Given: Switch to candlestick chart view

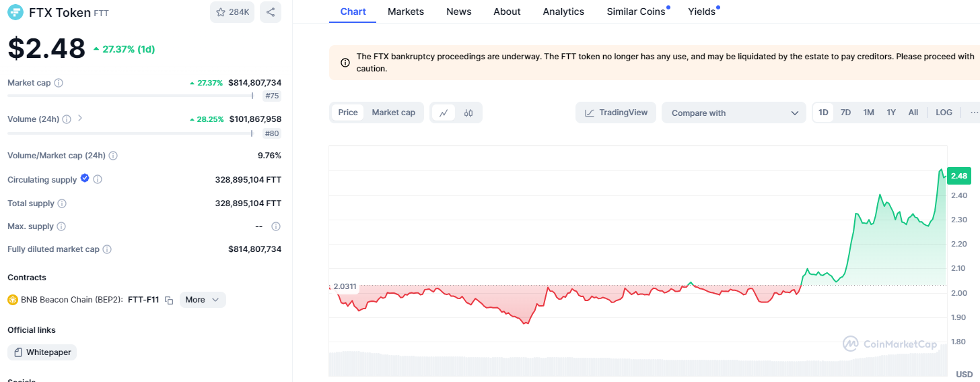Looking at the screenshot, I should point(468,113).
